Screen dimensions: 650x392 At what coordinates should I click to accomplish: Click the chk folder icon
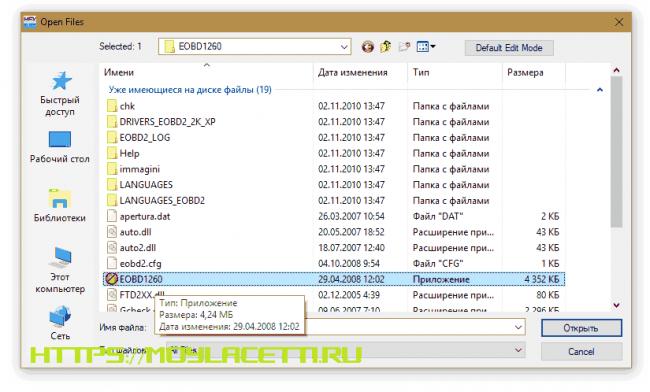click(112, 106)
